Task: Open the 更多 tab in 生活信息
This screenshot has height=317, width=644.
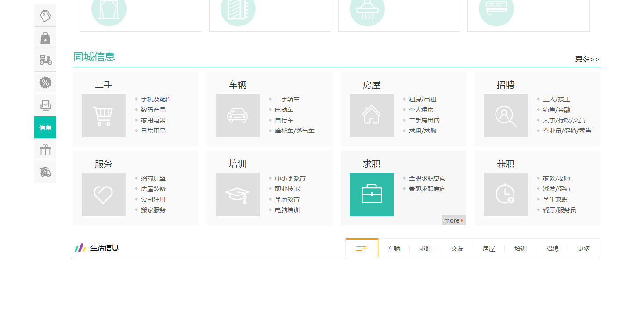Action: coord(583,249)
